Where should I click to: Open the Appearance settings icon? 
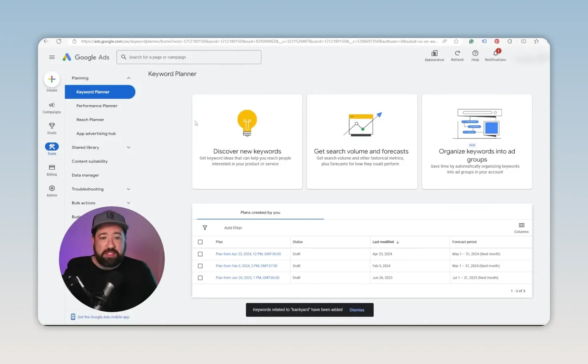434,53
